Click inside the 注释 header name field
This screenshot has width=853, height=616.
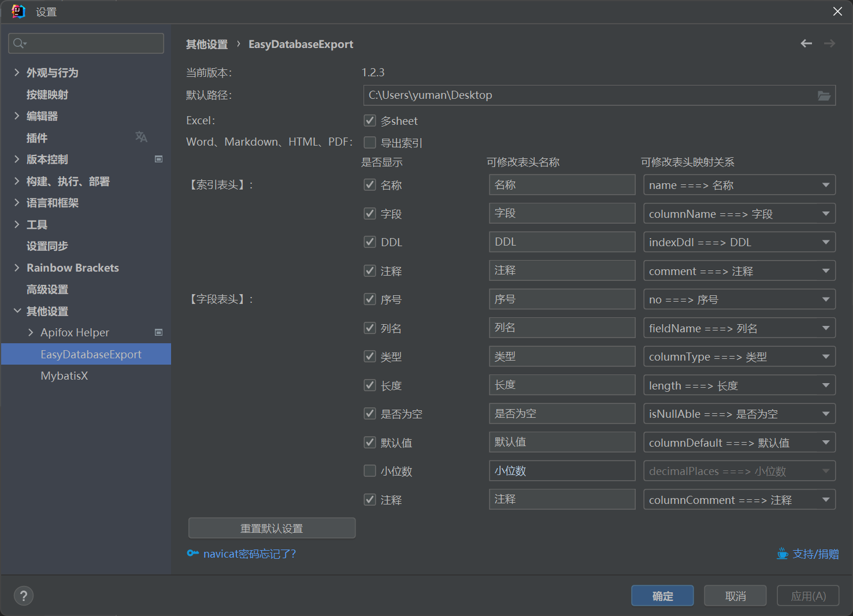(561, 270)
